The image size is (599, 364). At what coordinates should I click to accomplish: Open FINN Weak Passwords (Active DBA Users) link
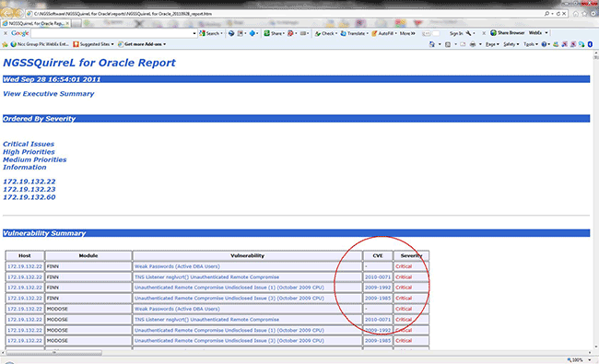click(177, 266)
